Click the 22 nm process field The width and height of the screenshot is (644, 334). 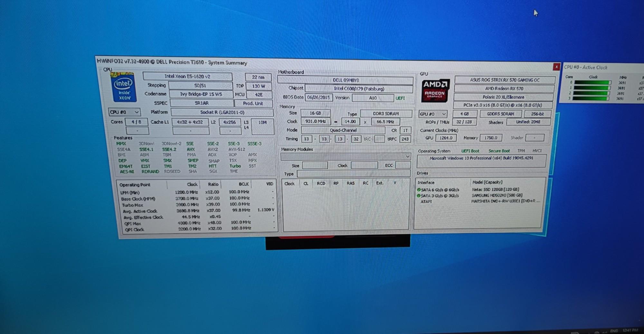tap(258, 77)
